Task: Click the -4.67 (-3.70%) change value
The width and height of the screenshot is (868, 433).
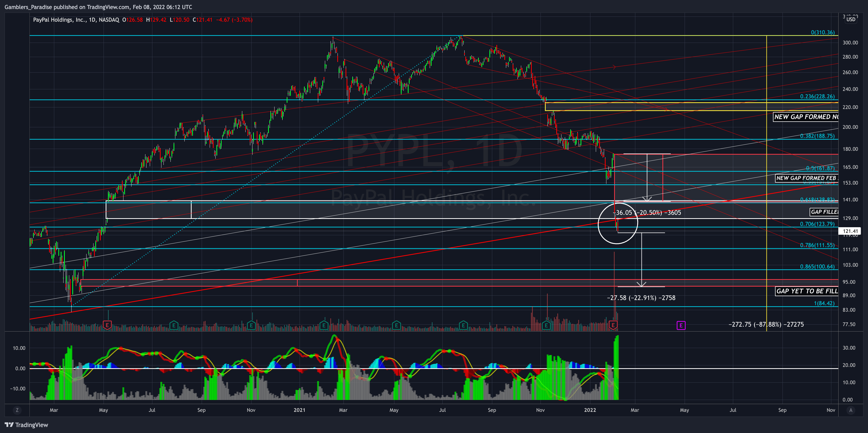Action: pyautogui.click(x=234, y=20)
